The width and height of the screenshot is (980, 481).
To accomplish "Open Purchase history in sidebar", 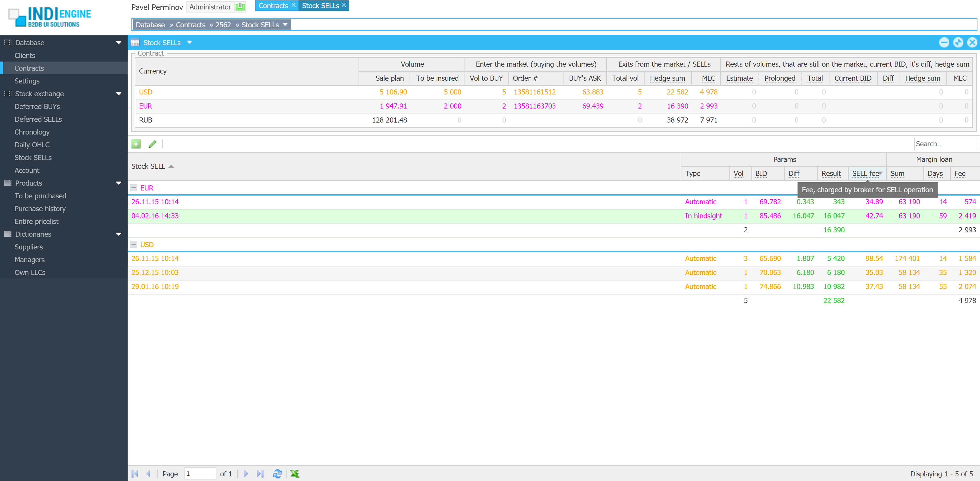I will point(40,209).
